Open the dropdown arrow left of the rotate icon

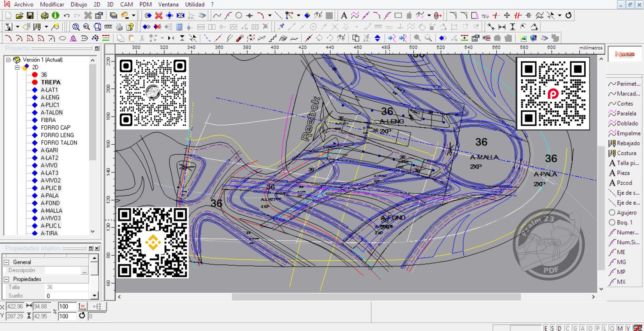[x=560, y=15]
